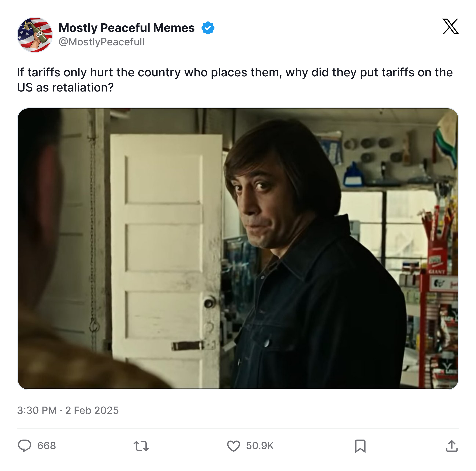Open the @MostlyPeacefull handle link

[x=102, y=42]
